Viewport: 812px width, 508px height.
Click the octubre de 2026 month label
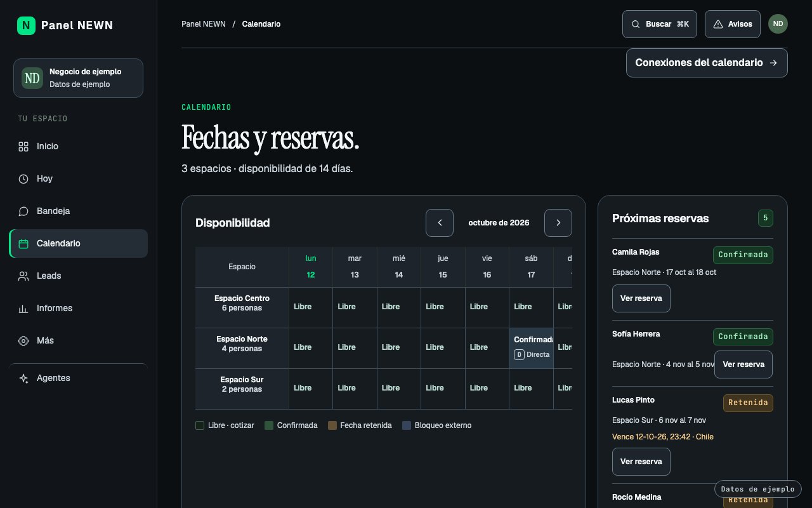click(499, 223)
